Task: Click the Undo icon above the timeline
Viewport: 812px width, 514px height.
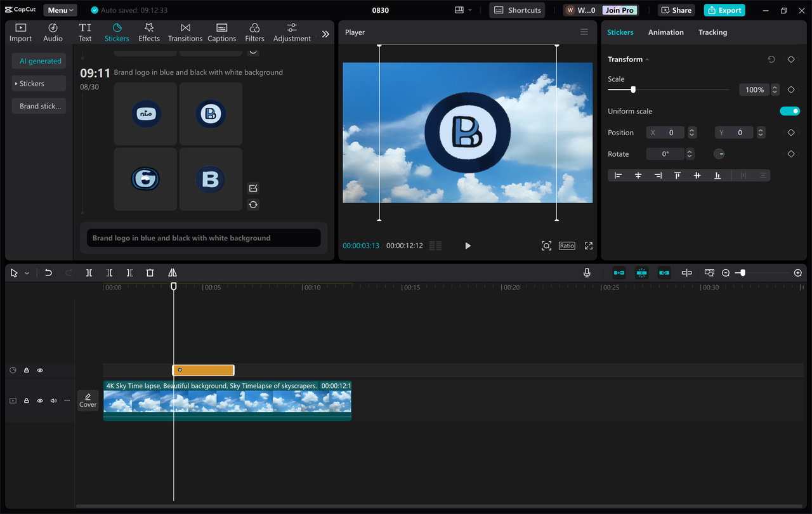Action: tap(48, 272)
